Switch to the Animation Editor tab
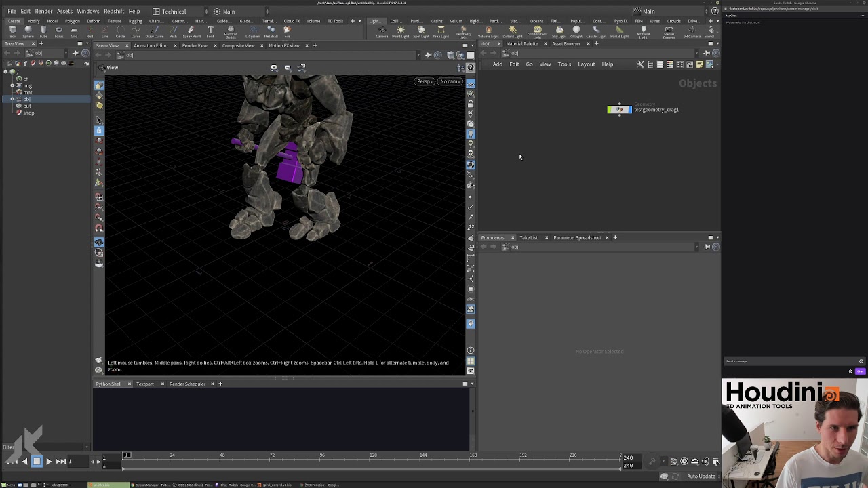Screen dimensions: 868x488 [x=151, y=45]
